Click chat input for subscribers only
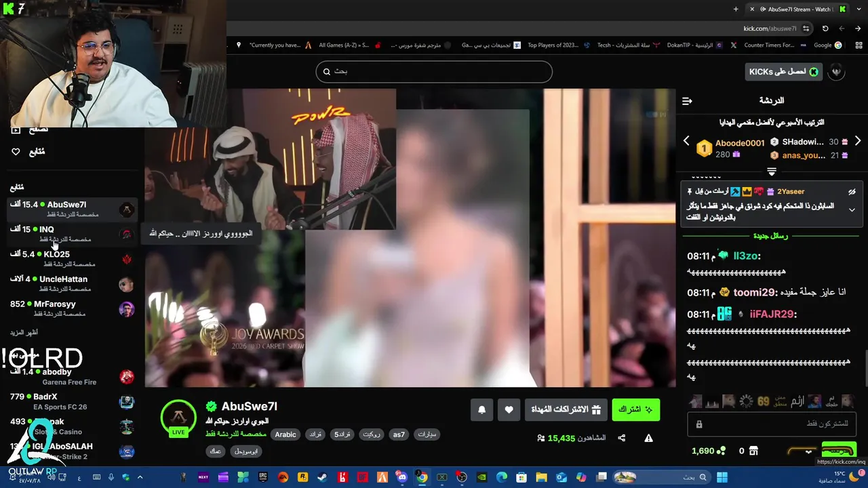The height and width of the screenshot is (488, 868). (771, 424)
